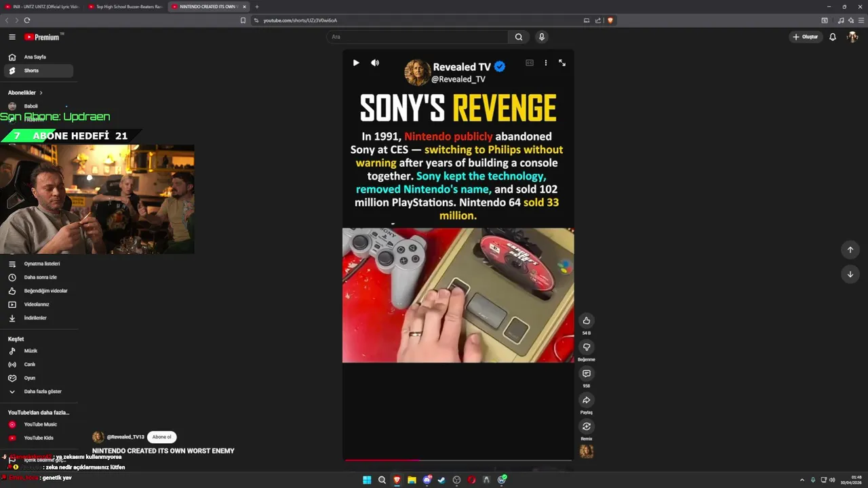This screenshot has width=868, height=488.
Task: Subscribe with the Abone ol button
Action: [x=161, y=437]
